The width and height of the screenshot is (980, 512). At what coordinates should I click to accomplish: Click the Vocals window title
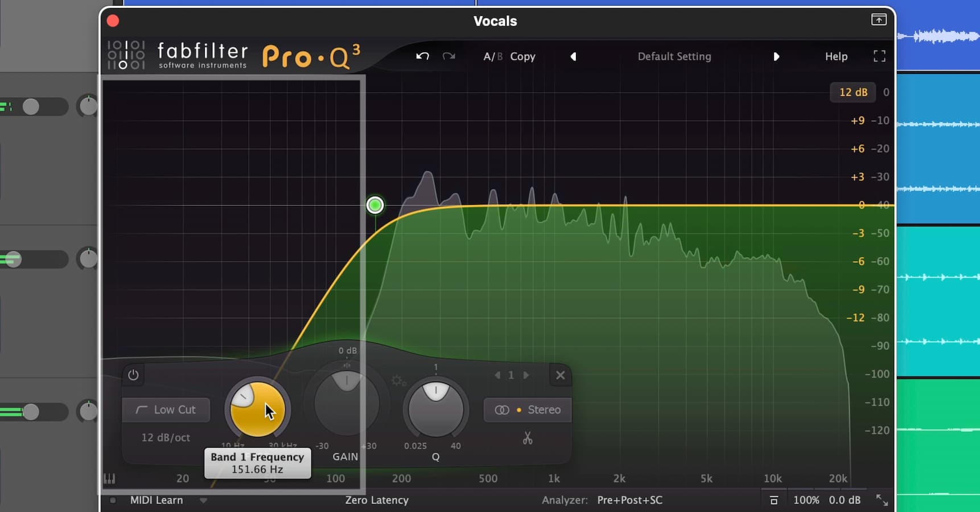click(x=495, y=21)
